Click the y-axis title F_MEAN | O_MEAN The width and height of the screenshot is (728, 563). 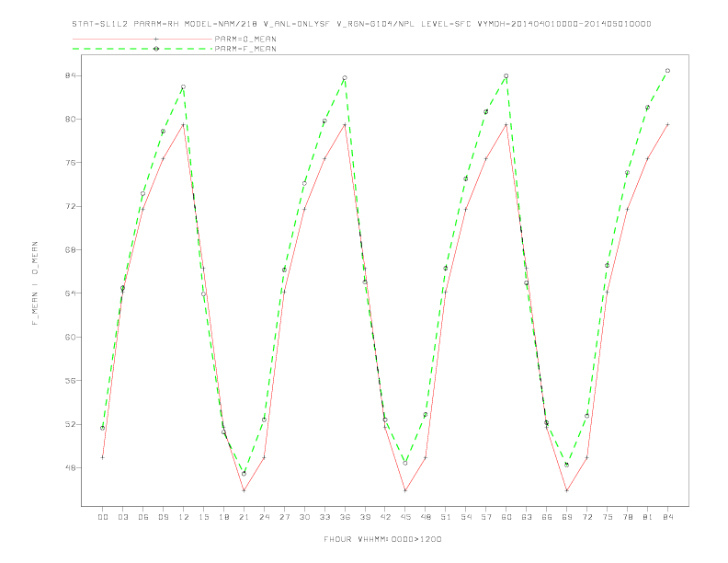(x=35, y=283)
